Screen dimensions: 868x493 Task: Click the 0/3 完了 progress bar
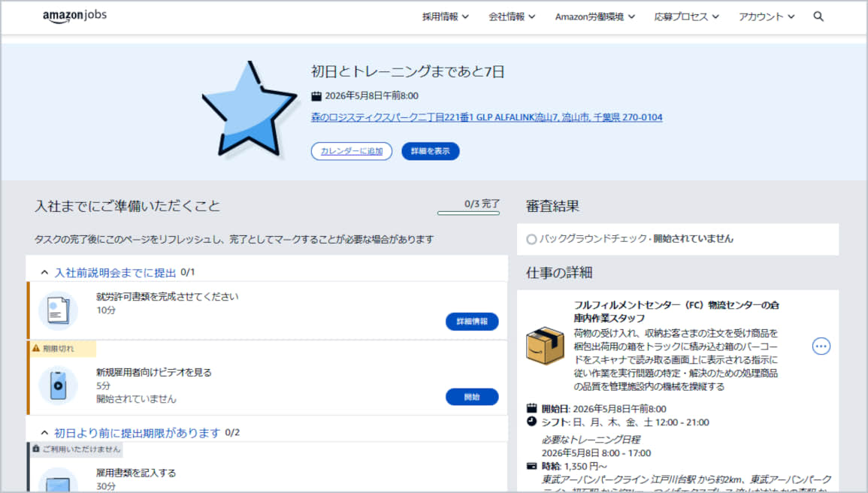point(468,213)
